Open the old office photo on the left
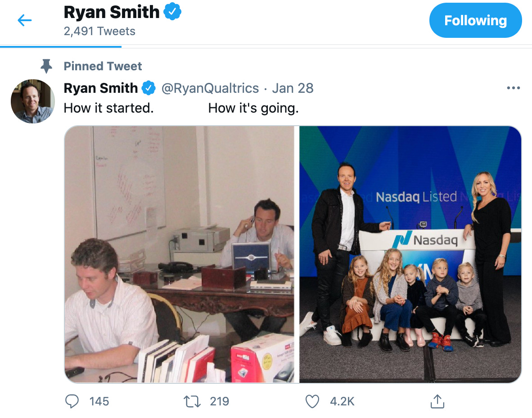 tap(179, 254)
